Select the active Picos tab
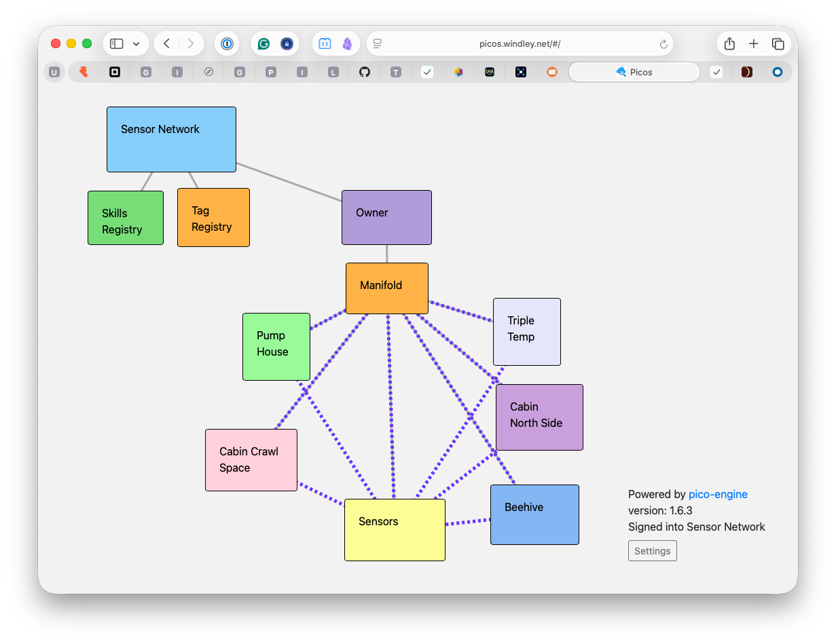The image size is (836, 644). [x=634, y=72]
